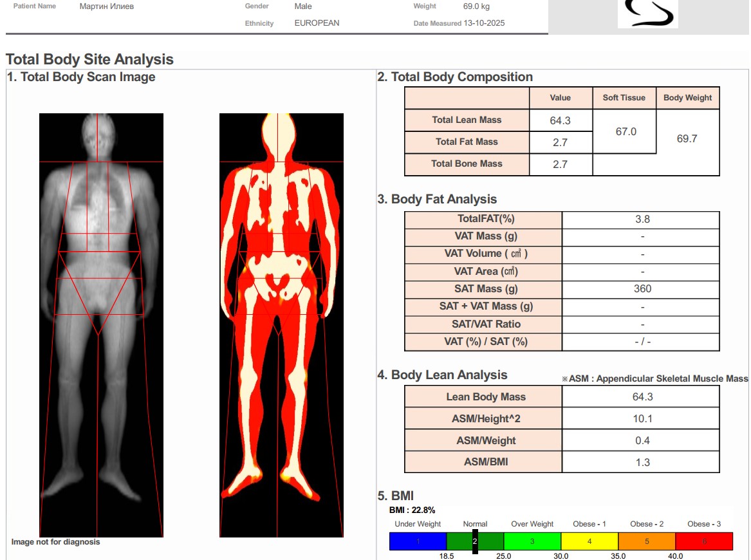Select the Total Lean Mass value 64.3
The height and width of the screenshot is (560, 751).
click(x=561, y=120)
